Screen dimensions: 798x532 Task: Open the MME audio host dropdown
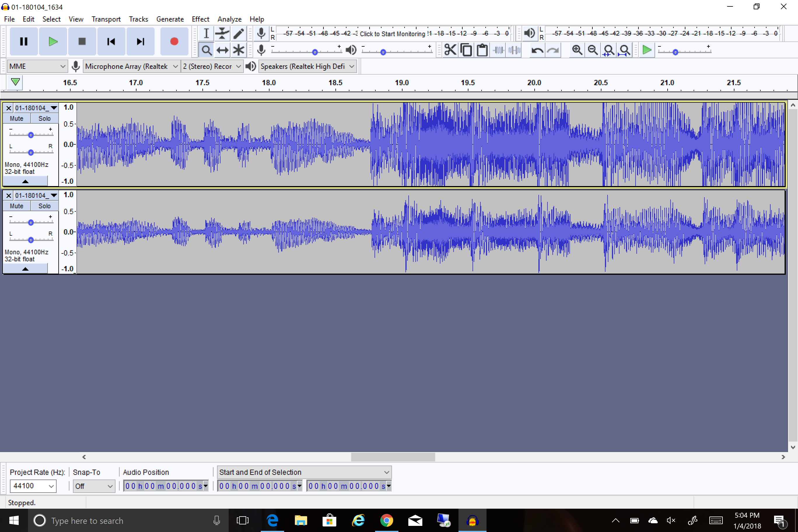(x=37, y=66)
